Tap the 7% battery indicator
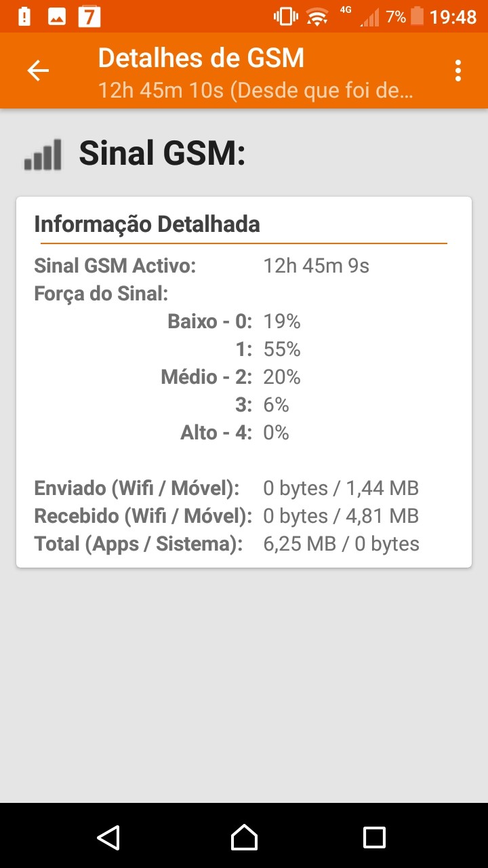Screen dimensions: 488x868 coord(405,16)
